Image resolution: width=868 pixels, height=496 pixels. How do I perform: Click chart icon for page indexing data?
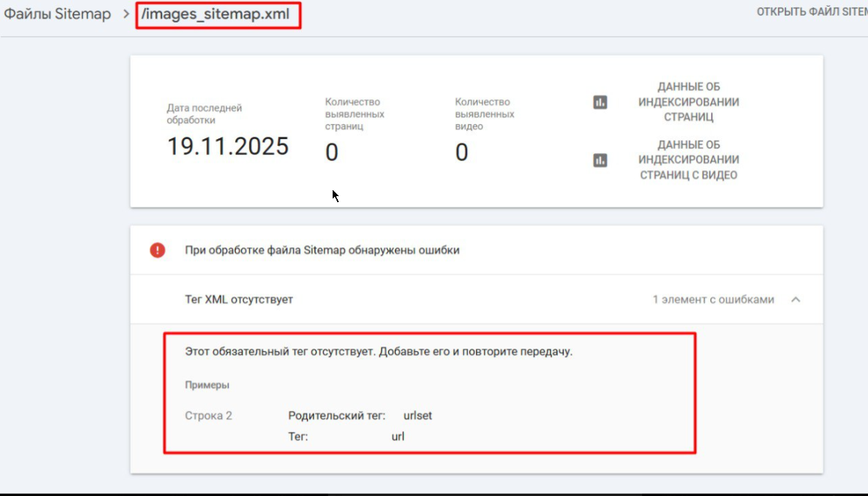point(600,102)
